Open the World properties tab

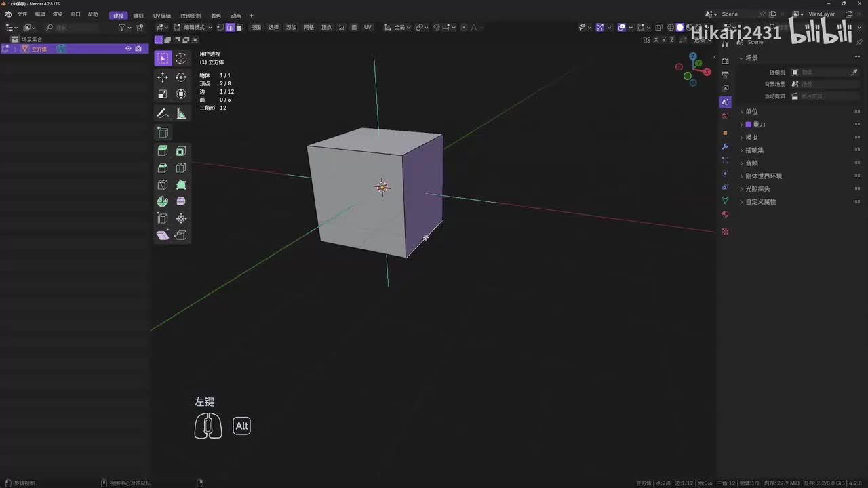pos(725,115)
